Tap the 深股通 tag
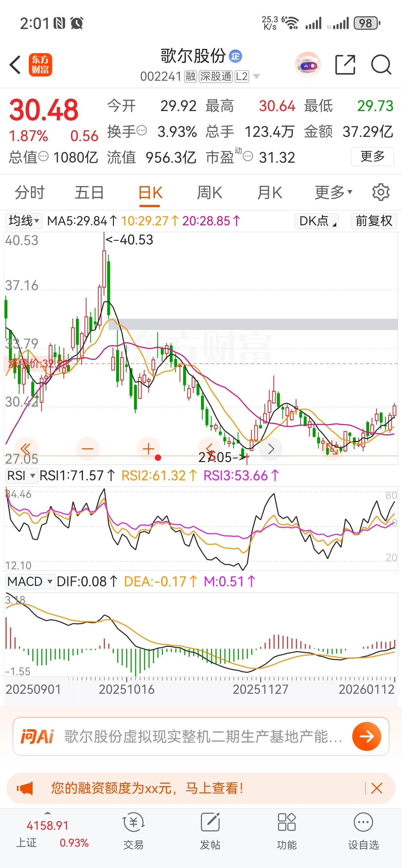This screenshot has height=868, width=402. [x=216, y=77]
